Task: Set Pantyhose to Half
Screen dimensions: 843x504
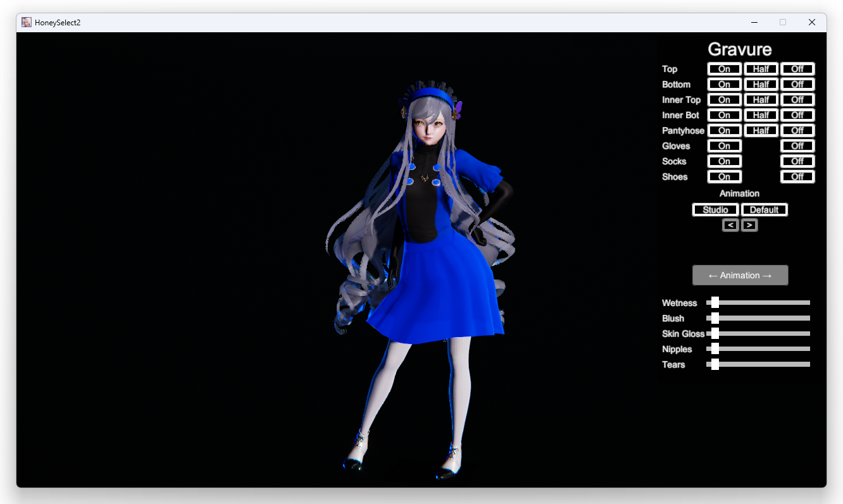Action: click(761, 130)
